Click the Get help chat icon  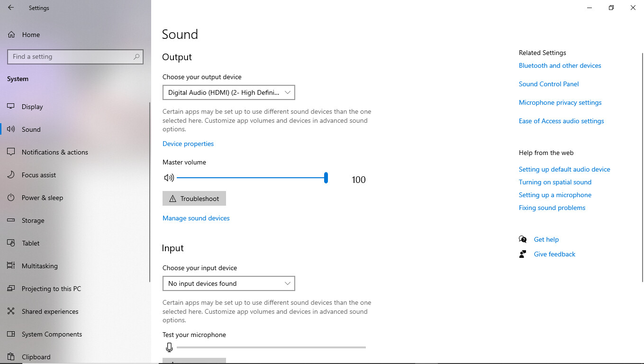click(x=523, y=239)
